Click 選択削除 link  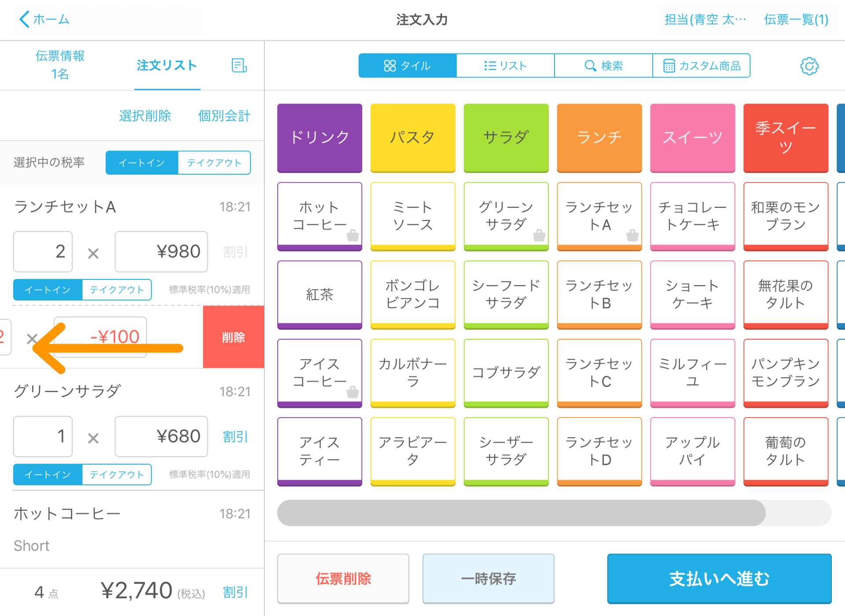pos(145,116)
